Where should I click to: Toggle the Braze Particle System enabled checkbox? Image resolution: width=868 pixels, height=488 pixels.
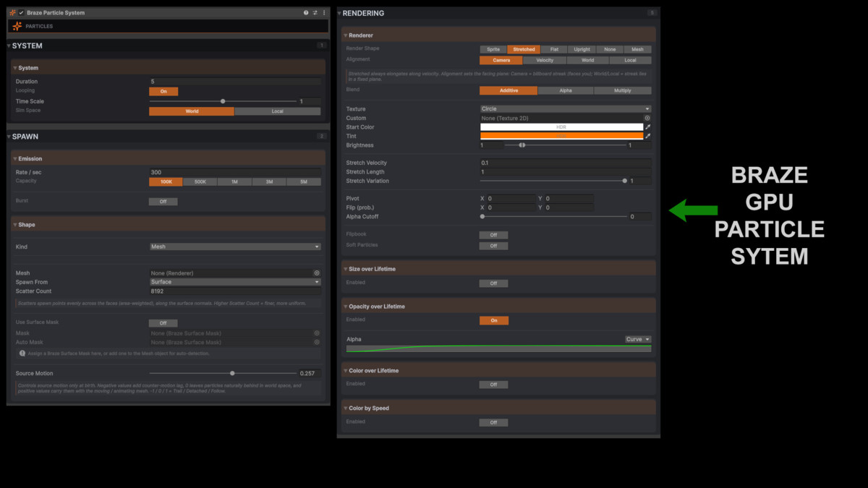pyautogui.click(x=22, y=12)
